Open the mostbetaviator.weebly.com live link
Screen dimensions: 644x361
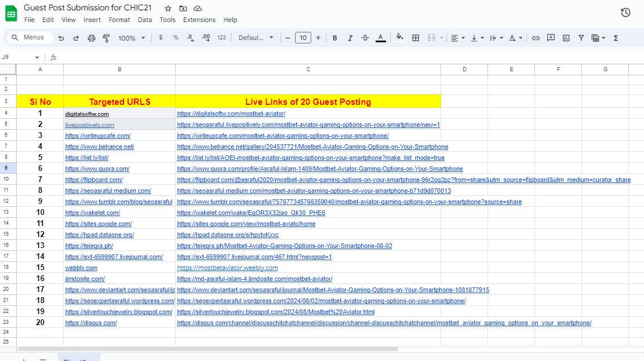tap(227, 268)
